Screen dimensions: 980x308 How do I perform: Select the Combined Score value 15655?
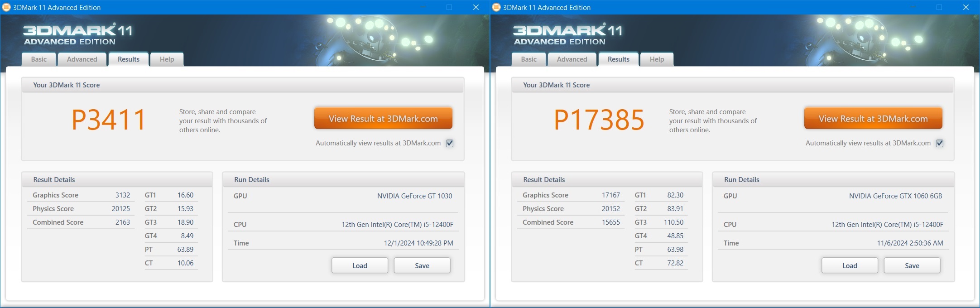[x=611, y=222]
